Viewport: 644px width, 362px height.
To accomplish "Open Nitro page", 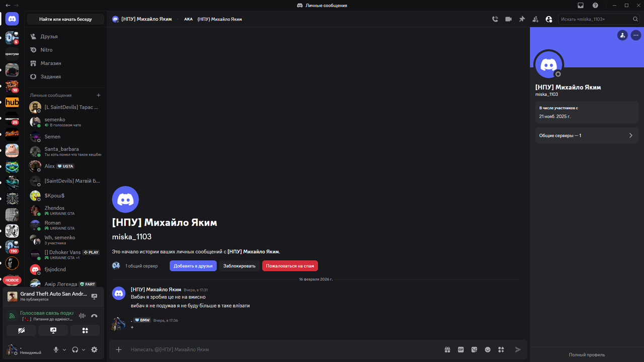I will 66,50.
